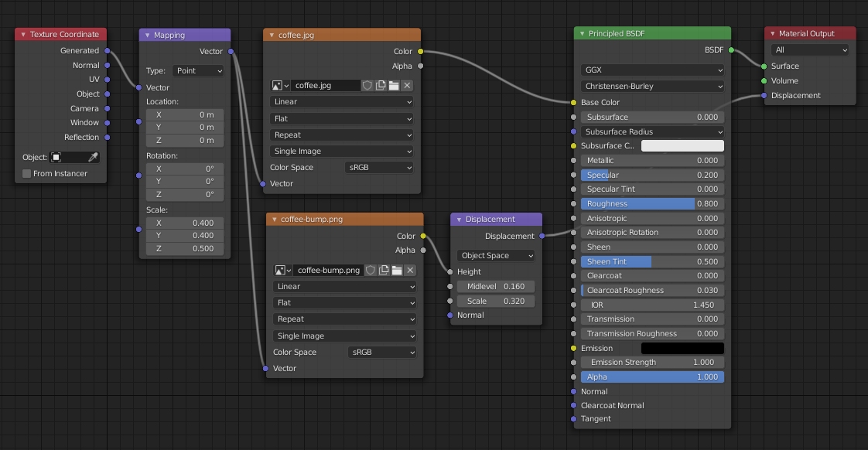The image size is (868, 450).
Task: Click the Mapping Scale Z 0.500 field
Action: (185, 248)
